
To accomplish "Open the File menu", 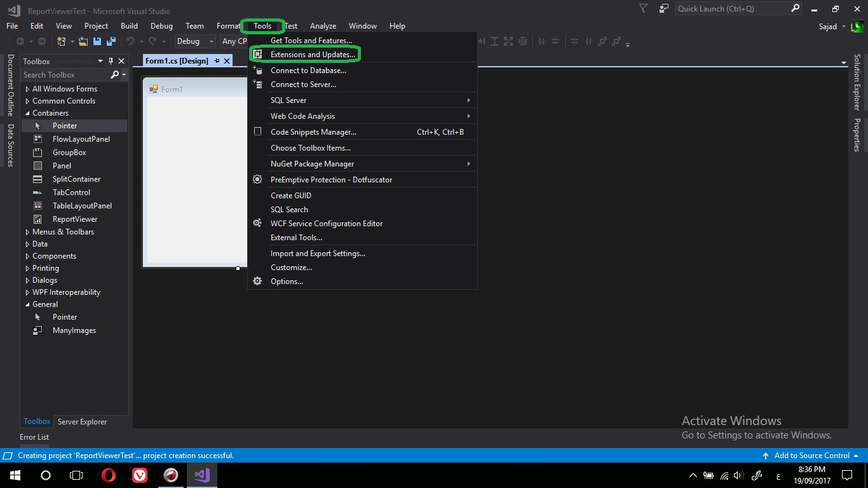I will click(12, 26).
